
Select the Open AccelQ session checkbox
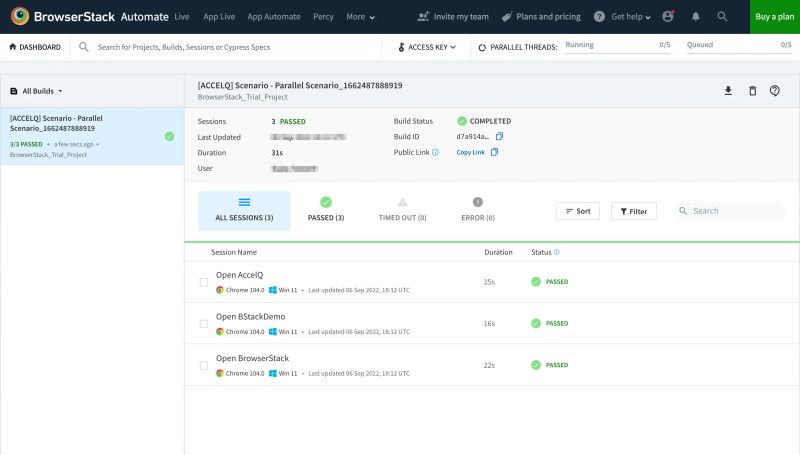pyautogui.click(x=204, y=282)
